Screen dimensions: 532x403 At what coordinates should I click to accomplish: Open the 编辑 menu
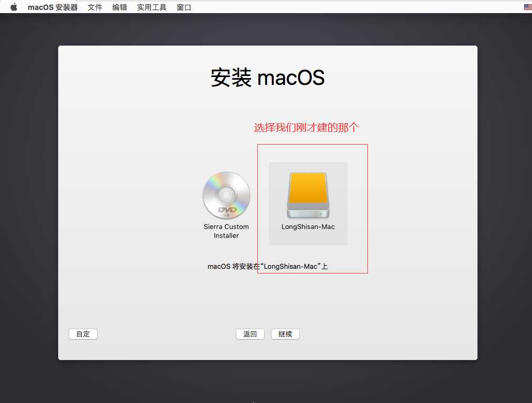tap(120, 7)
